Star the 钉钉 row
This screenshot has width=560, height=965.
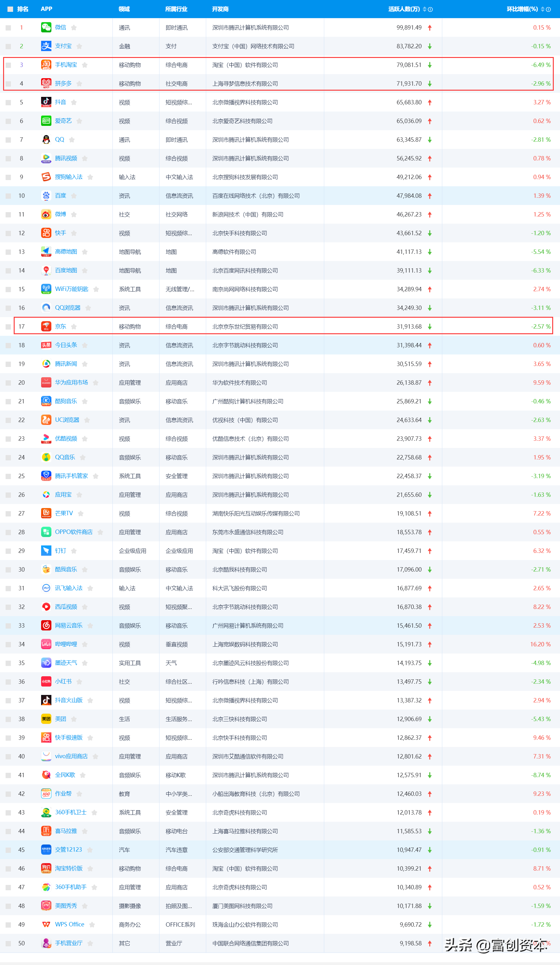[74, 551]
